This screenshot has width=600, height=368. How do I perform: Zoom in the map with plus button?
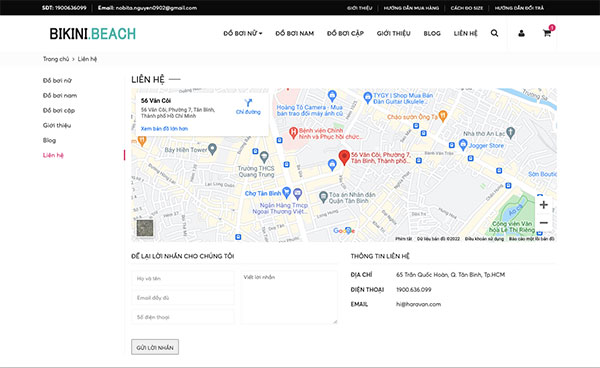click(x=543, y=205)
